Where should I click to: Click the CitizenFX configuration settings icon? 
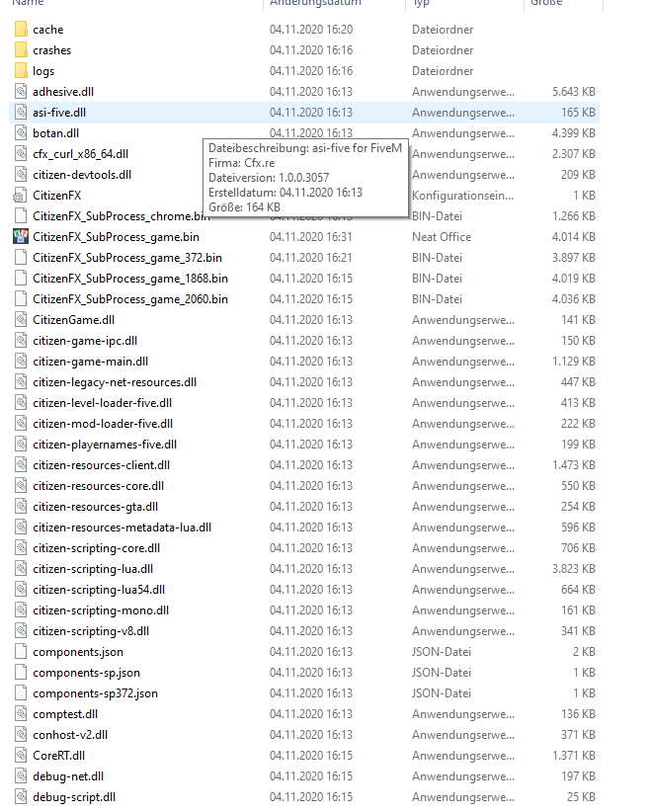click(x=20, y=196)
